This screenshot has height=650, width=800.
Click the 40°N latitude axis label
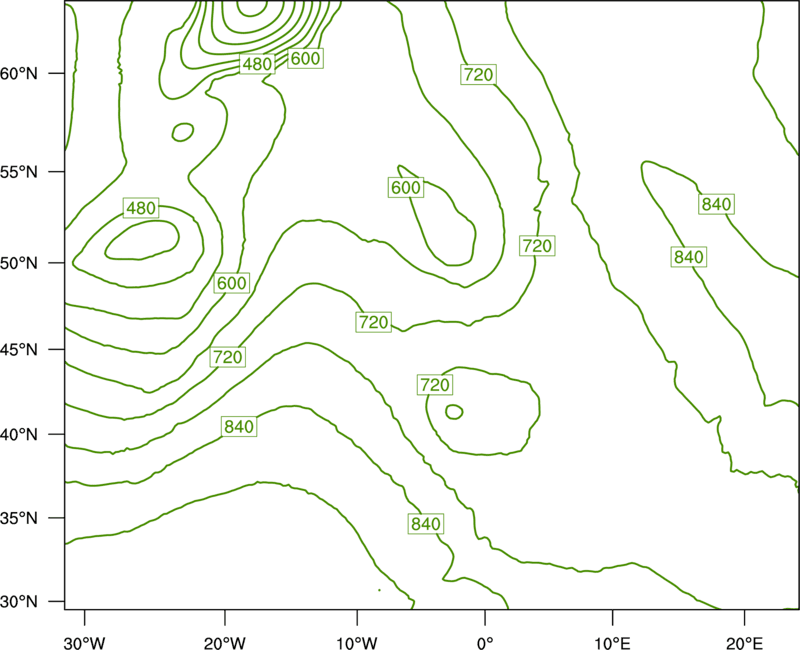(x=19, y=435)
